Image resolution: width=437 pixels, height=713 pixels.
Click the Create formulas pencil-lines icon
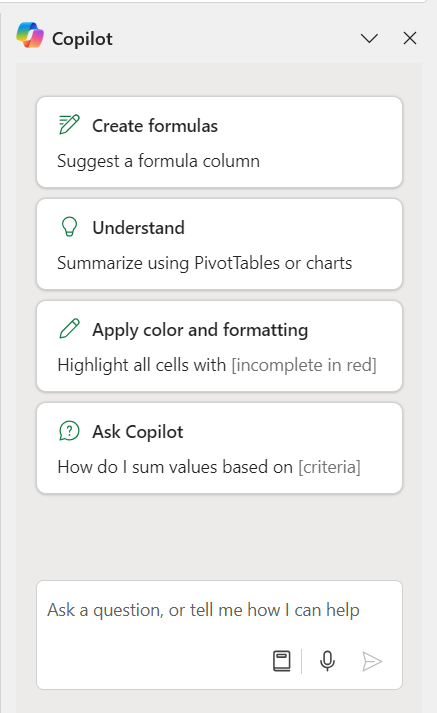click(x=69, y=125)
